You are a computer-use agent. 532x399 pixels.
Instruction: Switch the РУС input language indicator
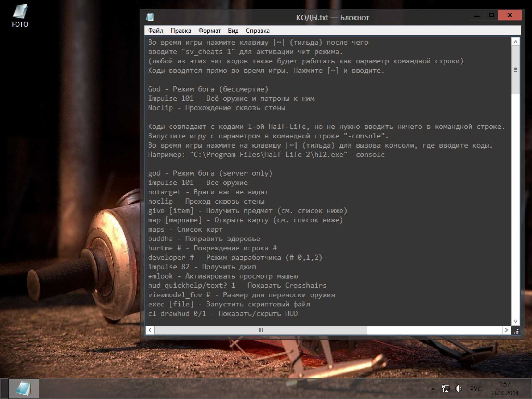click(x=476, y=389)
